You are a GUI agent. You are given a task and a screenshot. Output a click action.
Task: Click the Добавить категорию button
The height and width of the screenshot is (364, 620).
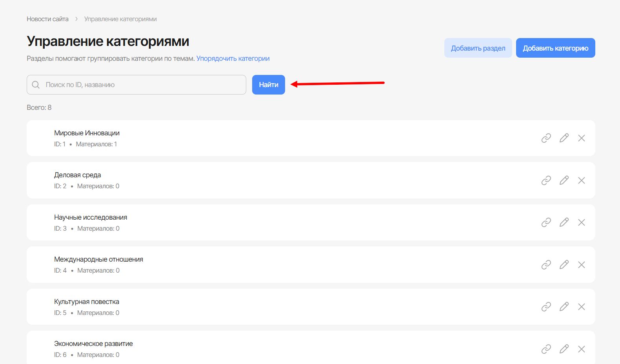tap(555, 48)
